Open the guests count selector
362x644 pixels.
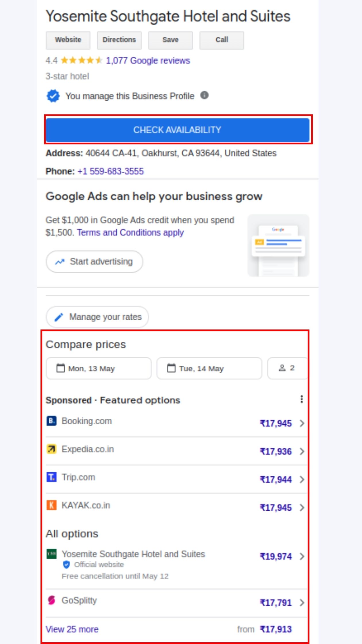click(x=287, y=368)
